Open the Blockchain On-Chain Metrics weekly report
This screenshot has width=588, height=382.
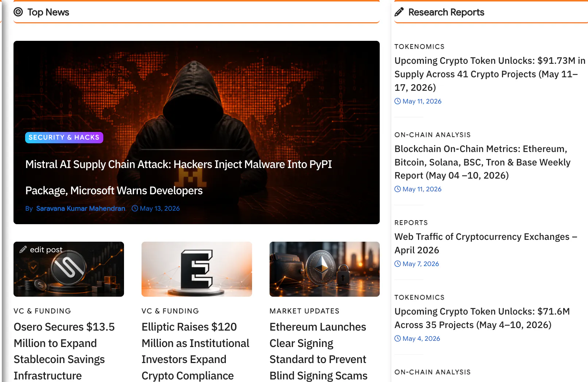click(x=483, y=162)
